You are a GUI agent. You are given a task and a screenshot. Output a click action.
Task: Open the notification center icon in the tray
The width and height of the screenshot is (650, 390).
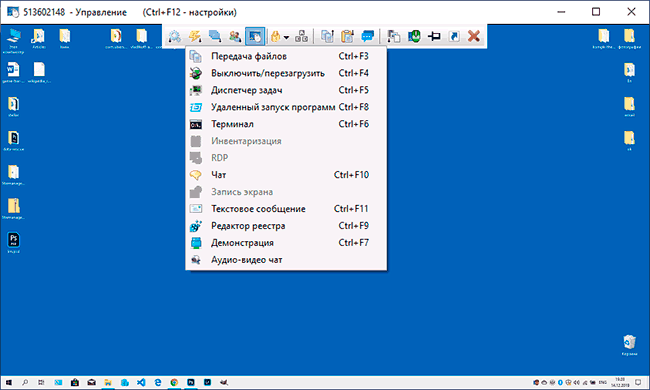(639, 383)
